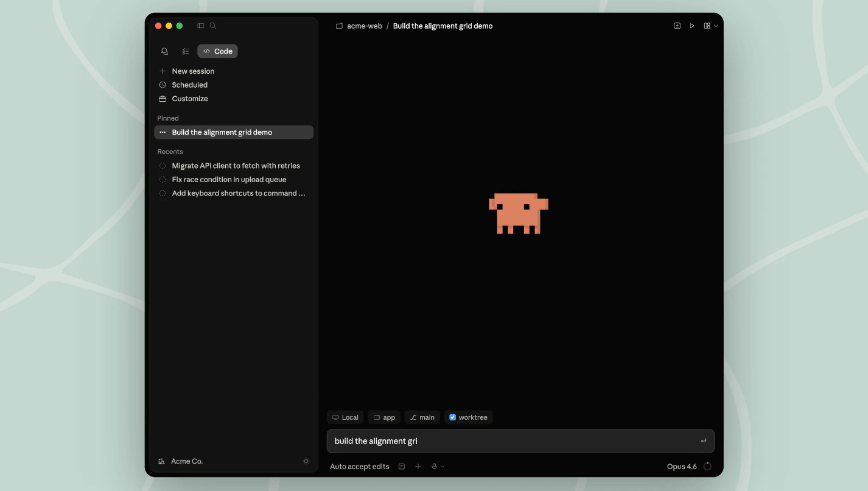
Task: Click the context usage ring indicator
Action: tap(707, 467)
